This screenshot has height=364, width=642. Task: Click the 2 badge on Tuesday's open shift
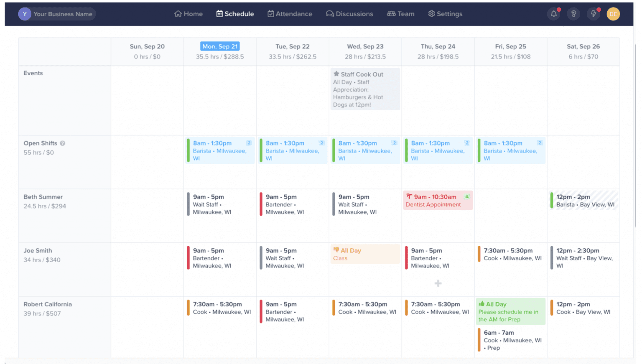coord(321,143)
